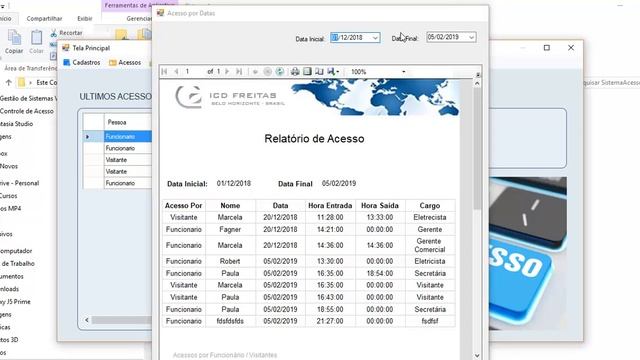Click the Explorer up-arrow navigation button
Image resolution: width=640 pixels, height=360 pixels.
tap(8, 82)
